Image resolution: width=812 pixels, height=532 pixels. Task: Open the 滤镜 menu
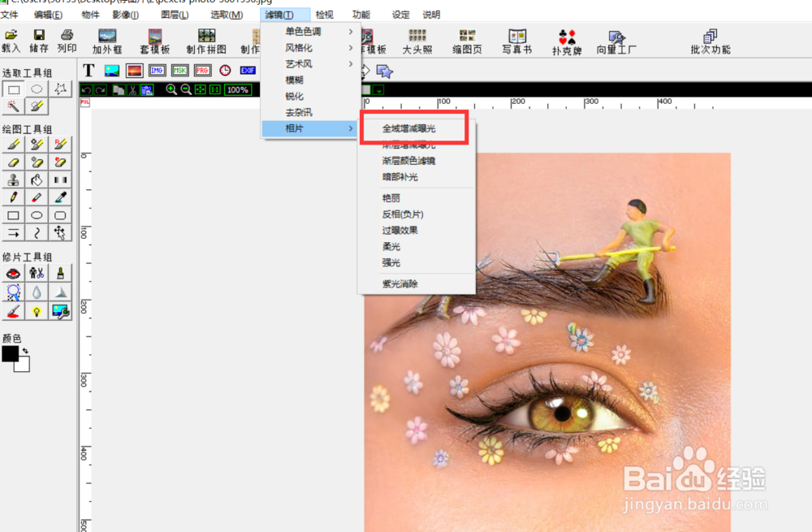[x=279, y=15]
